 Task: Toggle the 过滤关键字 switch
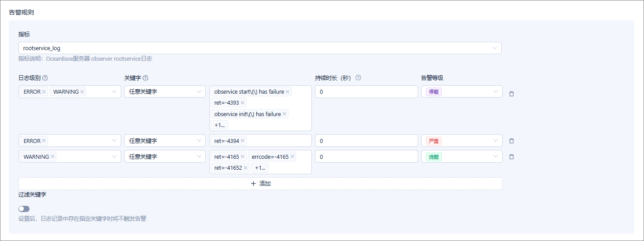[24, 209]
